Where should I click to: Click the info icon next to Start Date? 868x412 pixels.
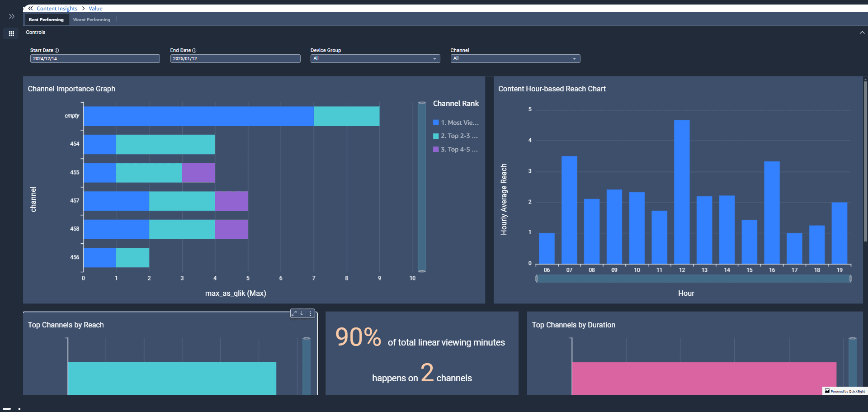click(57, 51)
